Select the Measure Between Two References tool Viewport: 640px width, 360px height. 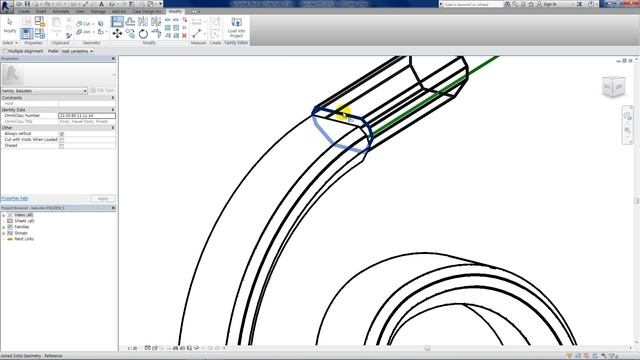pyautogui.click(x=197, y=33)
